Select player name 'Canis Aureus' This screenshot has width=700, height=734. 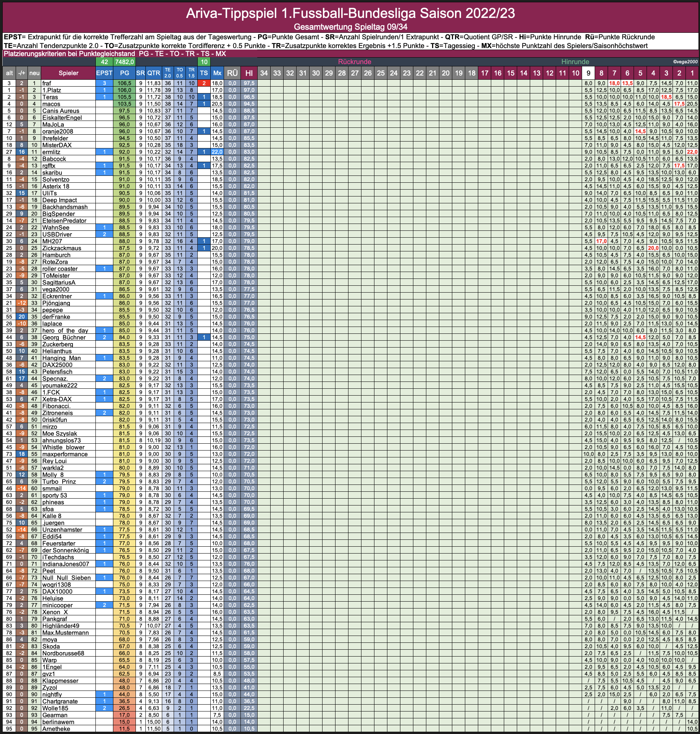(x=61, y=111)
